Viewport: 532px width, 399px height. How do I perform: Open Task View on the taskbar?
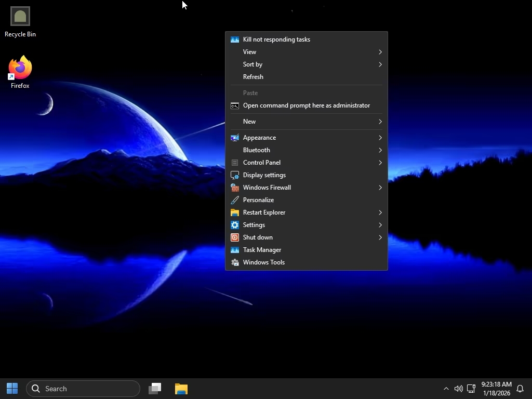155,389
